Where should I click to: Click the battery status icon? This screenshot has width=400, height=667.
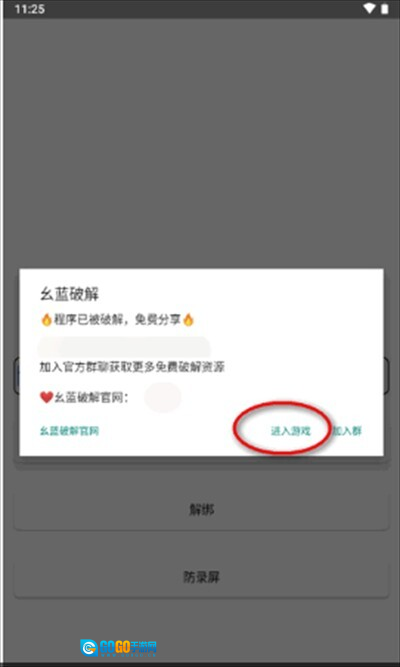point(385,9)
